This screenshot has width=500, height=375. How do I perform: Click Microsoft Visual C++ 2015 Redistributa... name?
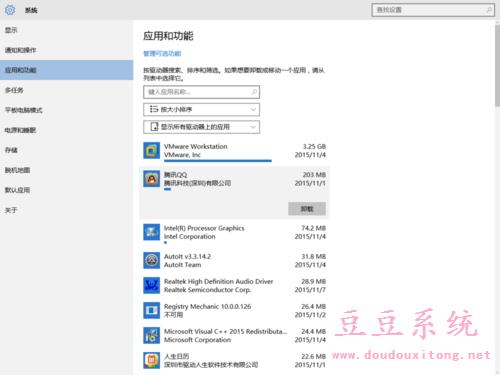(x=225, y=331)
